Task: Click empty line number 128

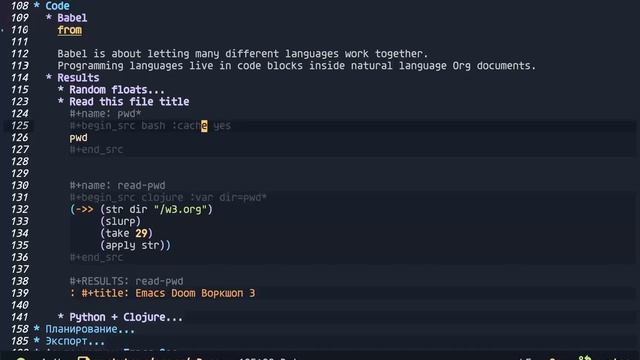Action: click(x=19, y=162)
